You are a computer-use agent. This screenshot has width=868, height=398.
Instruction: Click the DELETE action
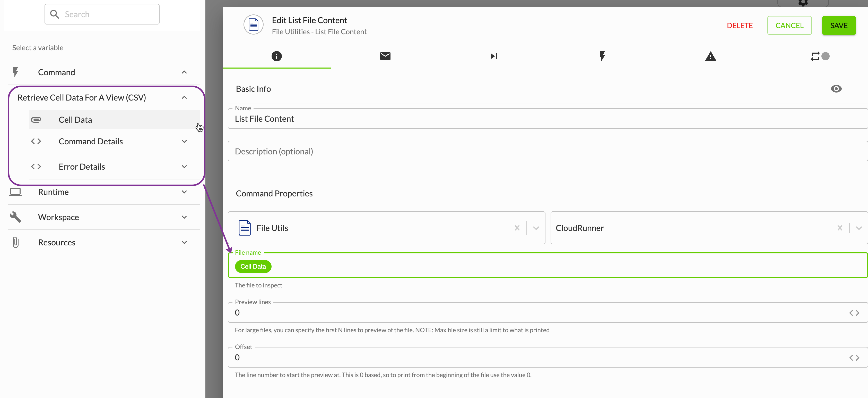coord(740,25)
